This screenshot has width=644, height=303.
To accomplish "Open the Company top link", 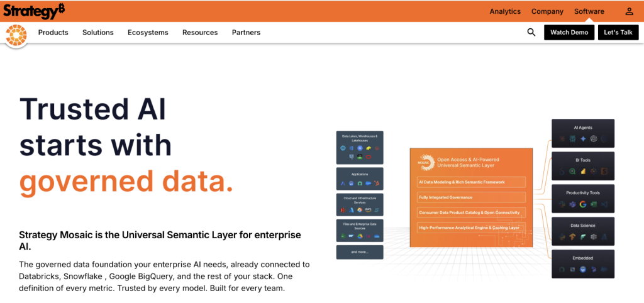I will (547, 11).
